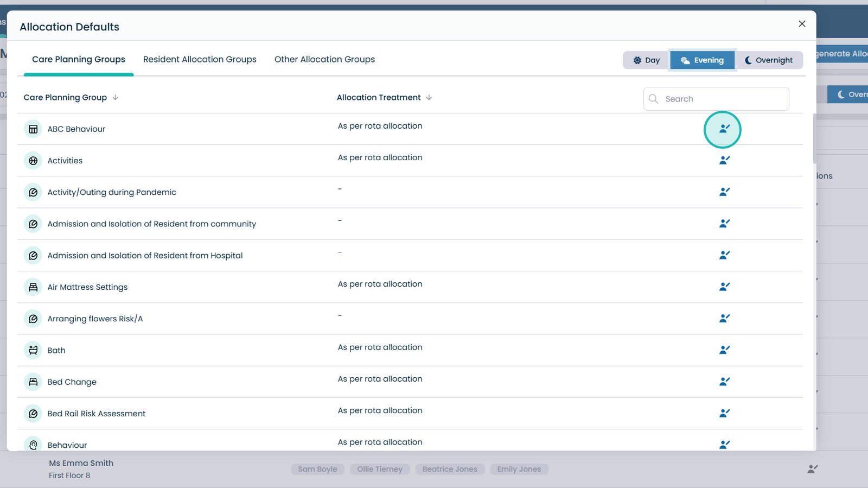Edit allocation for Admission from Hospital row
The height and width of the screenshot is (488, 868).
(x=724, y=255)
